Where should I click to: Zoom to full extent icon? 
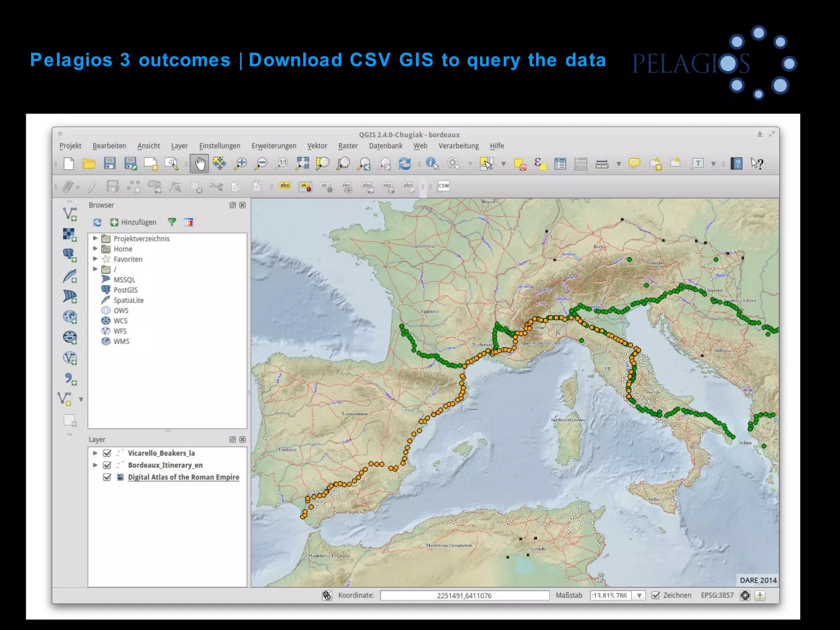coord(302,164)
